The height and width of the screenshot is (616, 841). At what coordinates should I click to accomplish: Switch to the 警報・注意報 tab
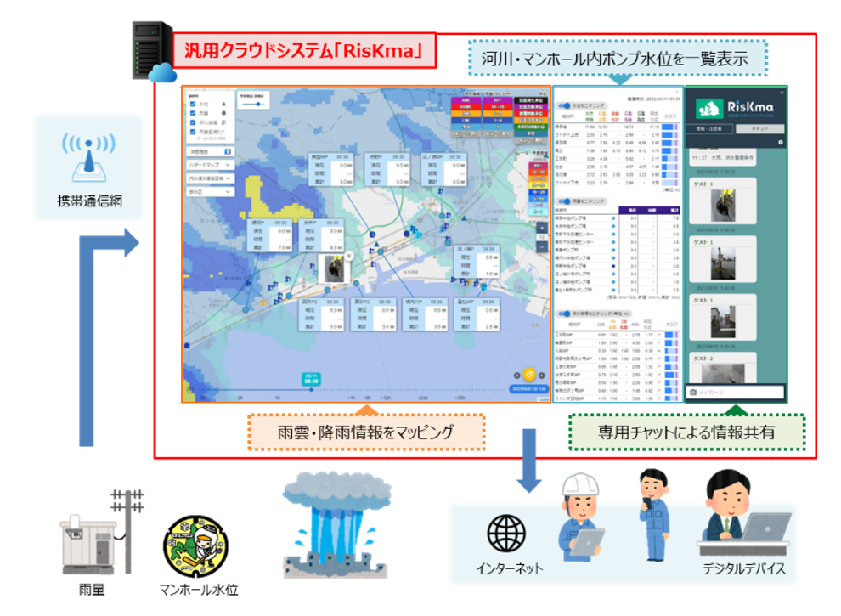pos(709,129)
